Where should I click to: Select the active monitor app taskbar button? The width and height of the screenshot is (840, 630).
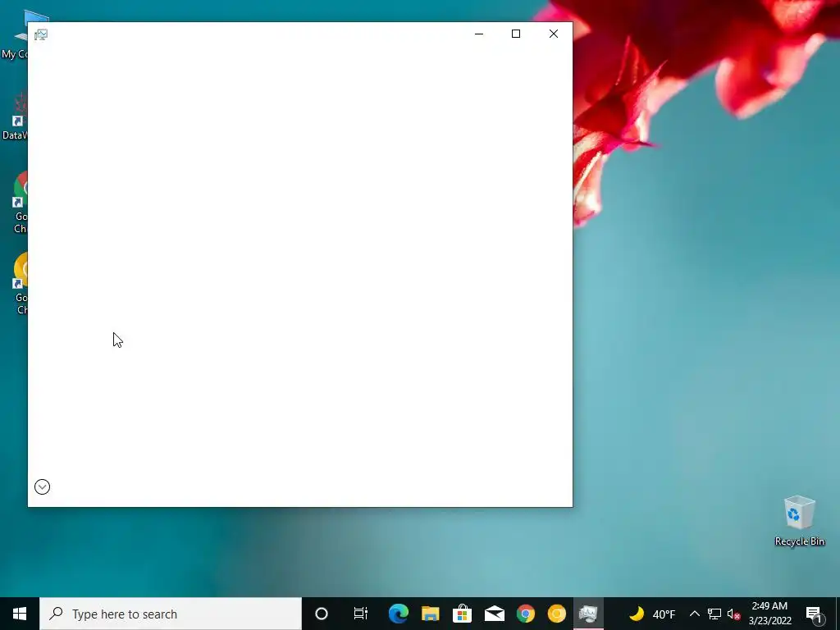tap(588, 614)
